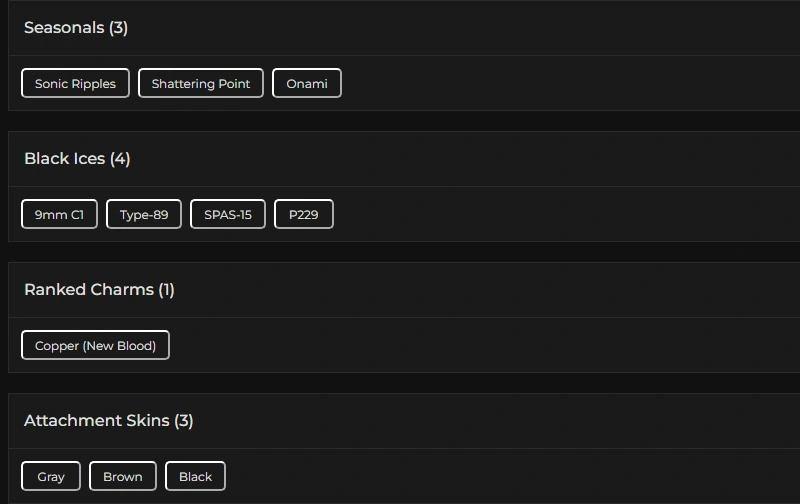
Task: Choose the Brown attachment skin tag
Action: (x=123, y=477)
